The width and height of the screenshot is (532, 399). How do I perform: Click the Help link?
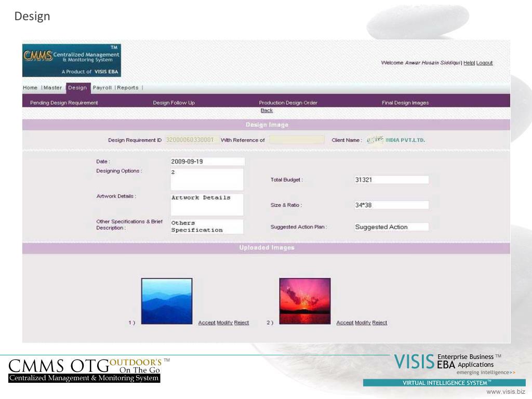tap(469, 63)
